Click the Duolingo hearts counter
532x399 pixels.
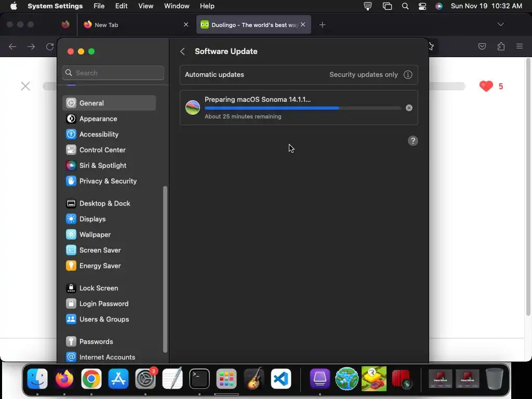pyautogui.click(x=491, y=86)
